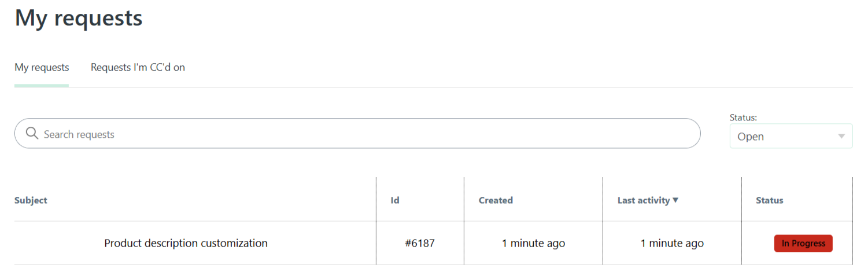Open Requests I'm CC'd on tab
This screenshot has width=868, height=279.
pos(138,67)
